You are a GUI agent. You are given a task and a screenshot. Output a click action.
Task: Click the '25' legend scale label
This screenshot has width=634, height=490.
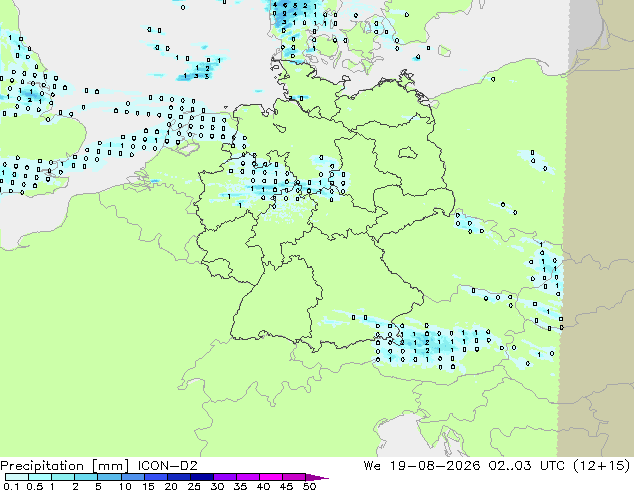[x=194, y=486]
